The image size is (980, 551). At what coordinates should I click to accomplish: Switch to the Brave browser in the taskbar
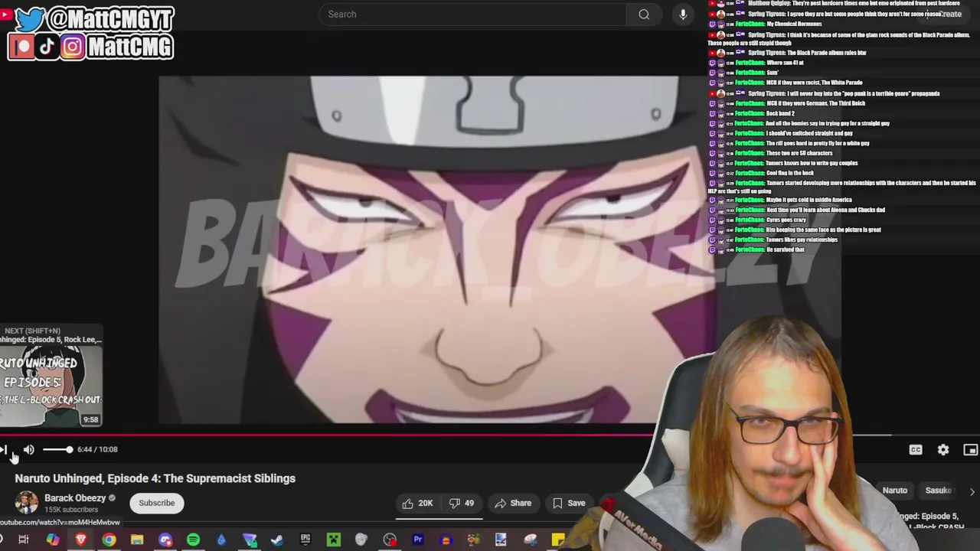pyautogui.click(x=81, y=540)
